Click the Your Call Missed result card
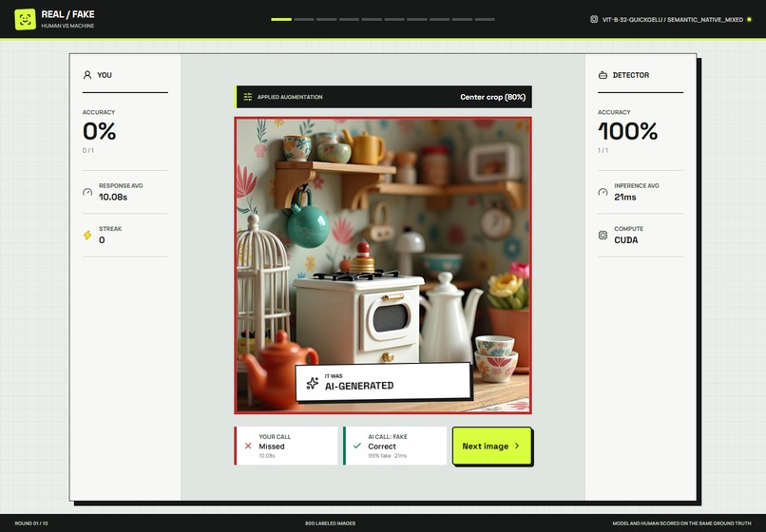 pyautogui.click(x=286, y=446)
